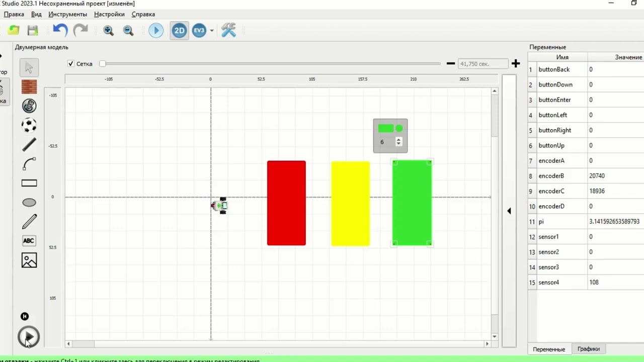Select the insert image tool
The height and width of the screenshot is (362, 644).
(x=29, y=260)
